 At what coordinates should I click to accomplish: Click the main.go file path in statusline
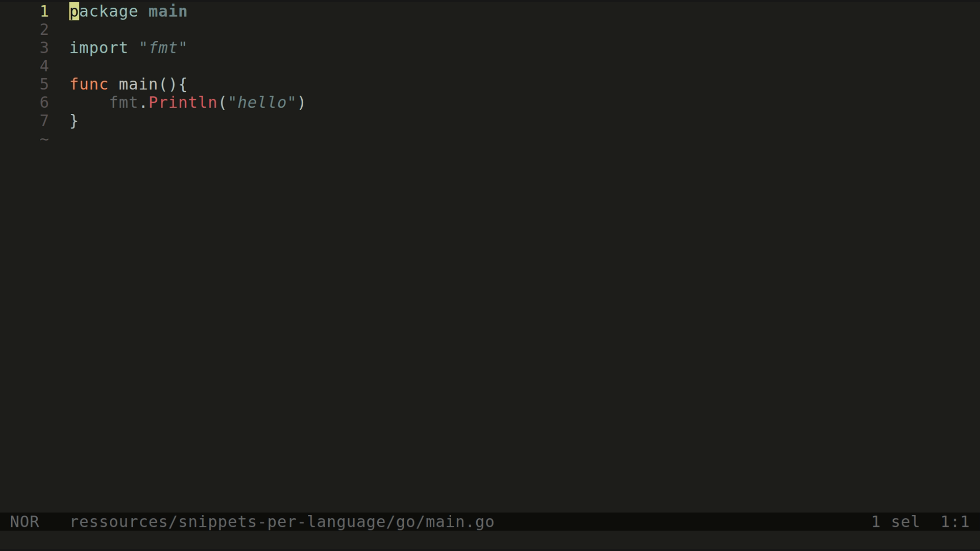point(282,522)
